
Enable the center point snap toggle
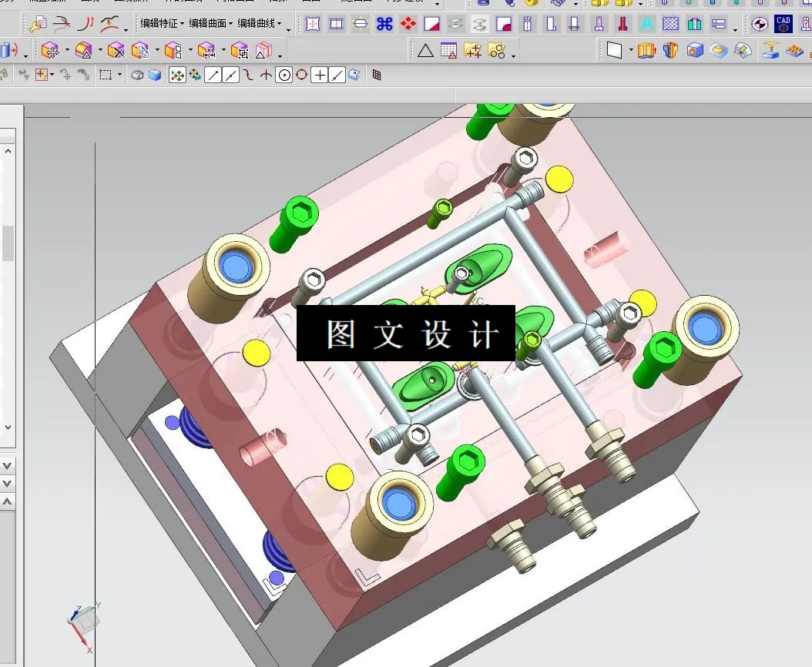pos(285,75)
